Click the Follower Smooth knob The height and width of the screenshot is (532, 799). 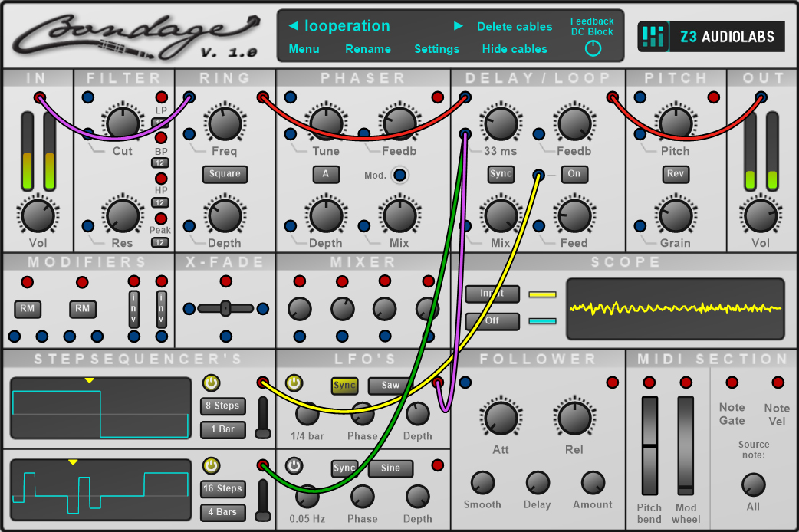pyautogui.click(x=482, y=483)
